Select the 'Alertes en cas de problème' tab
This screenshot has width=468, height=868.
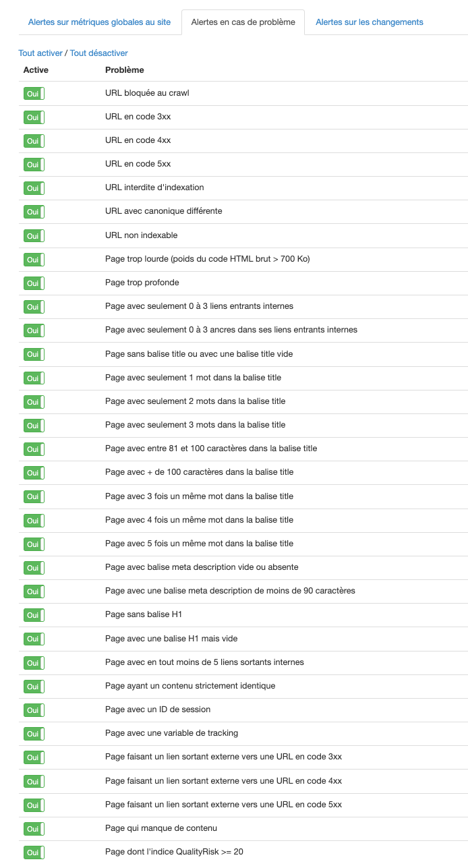click(x=243, y=22)
